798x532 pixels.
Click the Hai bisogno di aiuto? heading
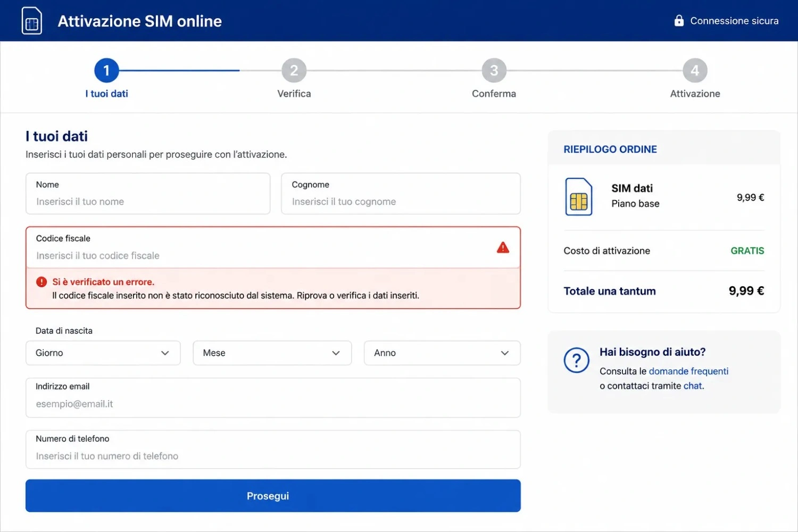[652, 352]
